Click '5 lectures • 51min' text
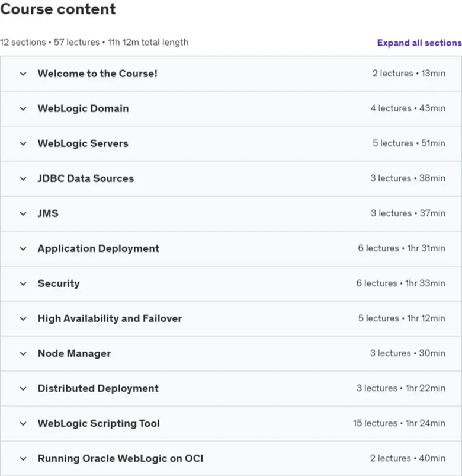Screen dimensions: 462x476 (x=409, y=143)
